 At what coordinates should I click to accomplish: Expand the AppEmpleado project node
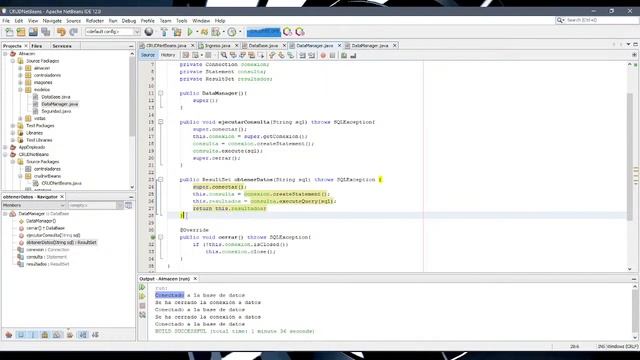(x=5, y=147)
